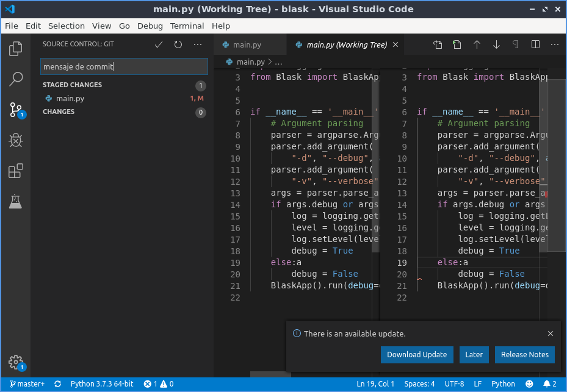This screenshot has height=392, width=567.
Task: Open the Test flask view icon
Action: [15, 201]
